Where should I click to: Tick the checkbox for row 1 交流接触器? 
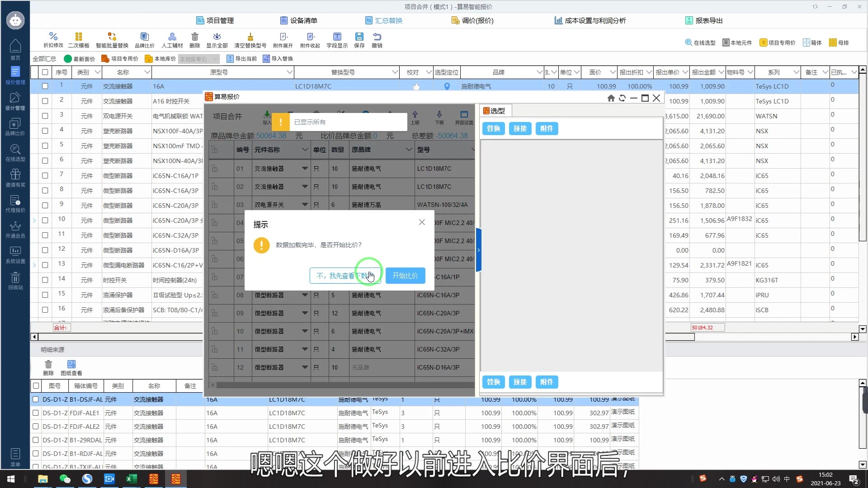point(45,86)
